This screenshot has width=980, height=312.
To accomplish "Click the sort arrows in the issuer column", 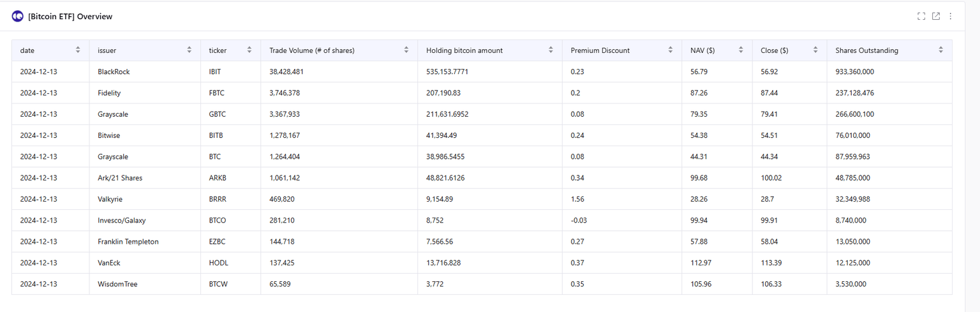I will 189,50.
